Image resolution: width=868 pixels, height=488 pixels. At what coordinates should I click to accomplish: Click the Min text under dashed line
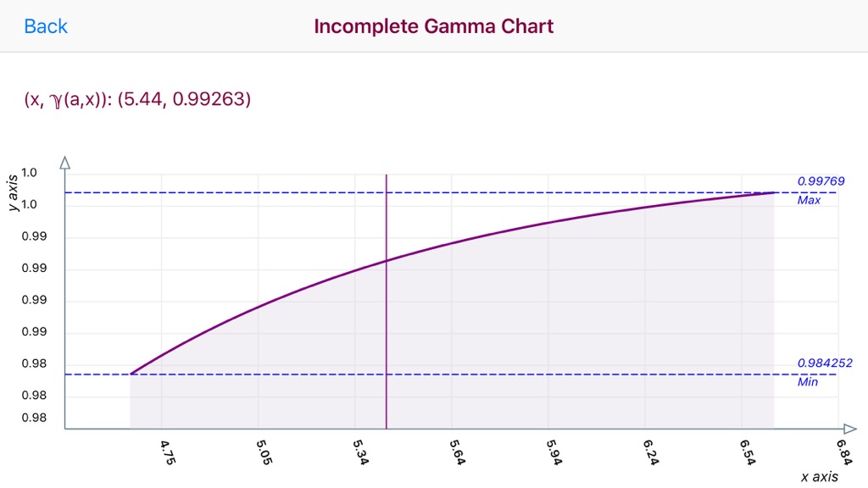click(x=807, y=382)
